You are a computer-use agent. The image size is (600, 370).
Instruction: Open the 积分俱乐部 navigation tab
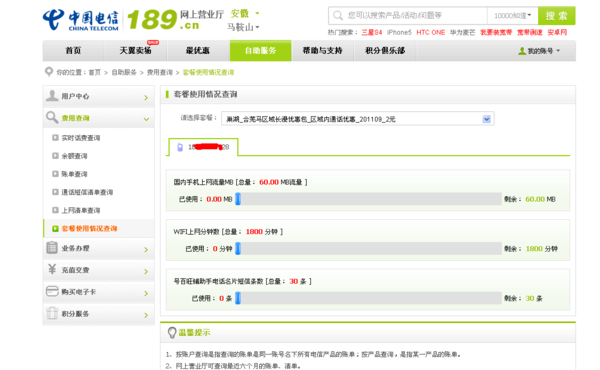[x=385, y=51]
